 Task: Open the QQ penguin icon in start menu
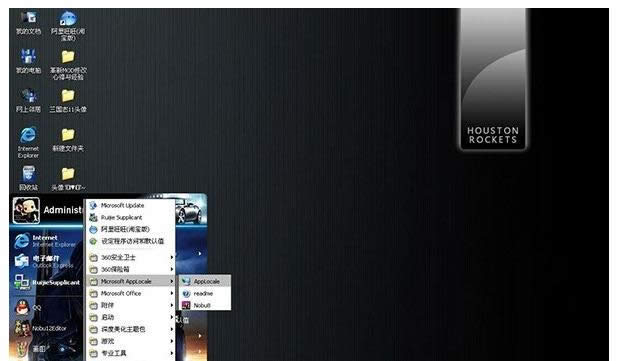tap(22, 307)
